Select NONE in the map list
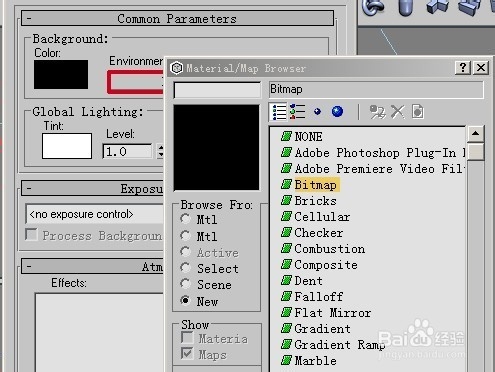 point(308,136)
